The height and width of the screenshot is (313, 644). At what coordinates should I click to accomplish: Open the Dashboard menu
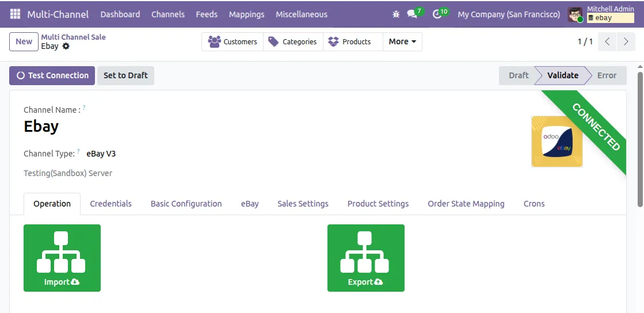pos(120,14)
